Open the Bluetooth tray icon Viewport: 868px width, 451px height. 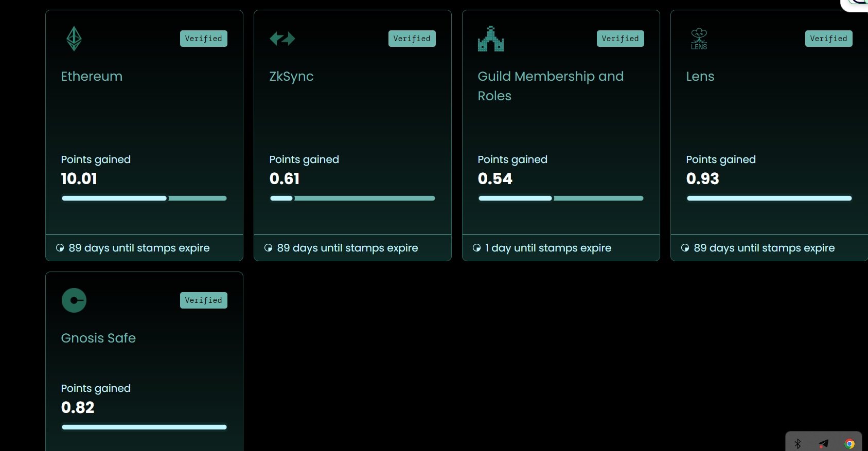[x=798, y=443]
